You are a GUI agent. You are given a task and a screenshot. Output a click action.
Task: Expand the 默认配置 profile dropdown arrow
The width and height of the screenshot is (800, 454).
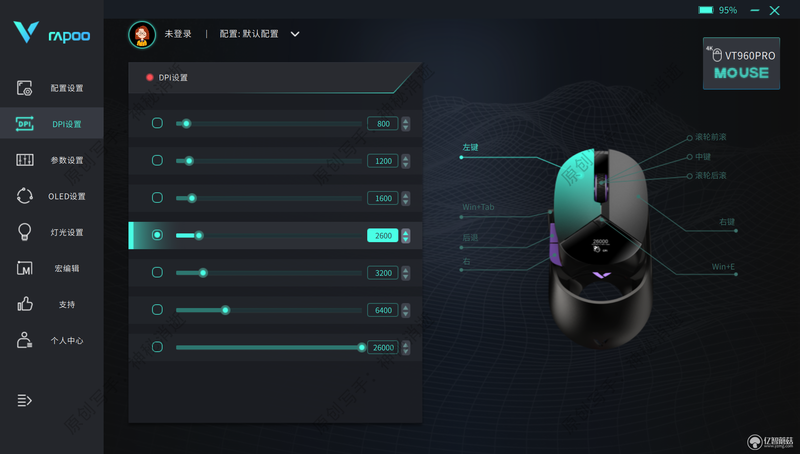pyautogui.click(x=295, y=34)
